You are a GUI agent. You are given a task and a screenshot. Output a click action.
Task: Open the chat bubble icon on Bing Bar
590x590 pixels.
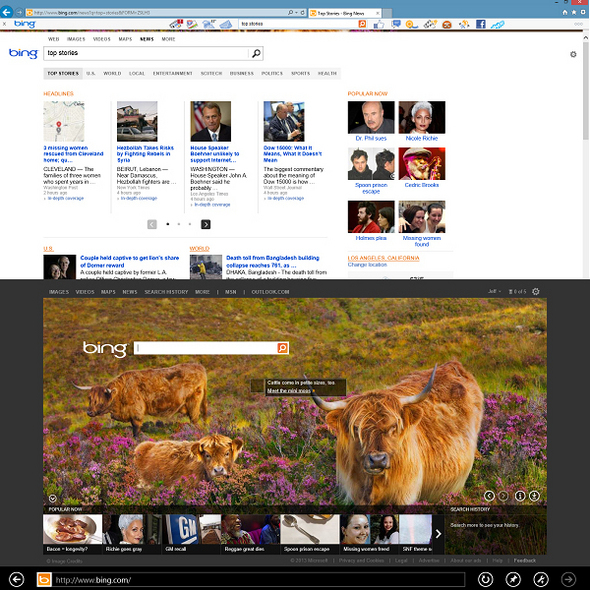(x=395, y=24)
